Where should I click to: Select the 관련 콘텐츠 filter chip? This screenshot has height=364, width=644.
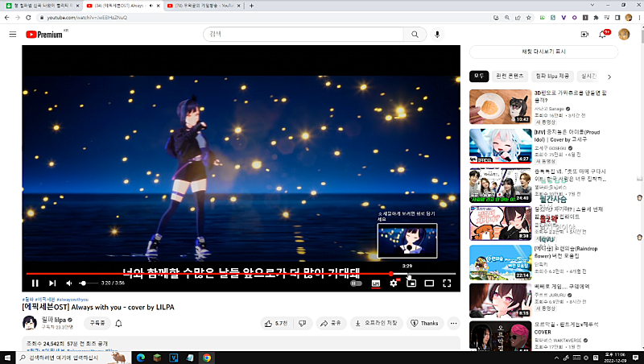point(510,76)
